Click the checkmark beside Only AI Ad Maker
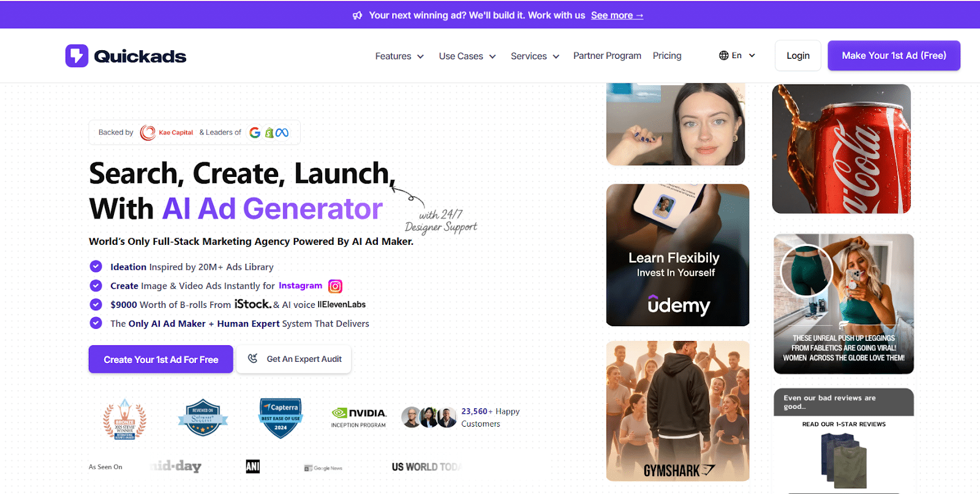This screenshot has width=980, height=494. click(x=96, y=323)
